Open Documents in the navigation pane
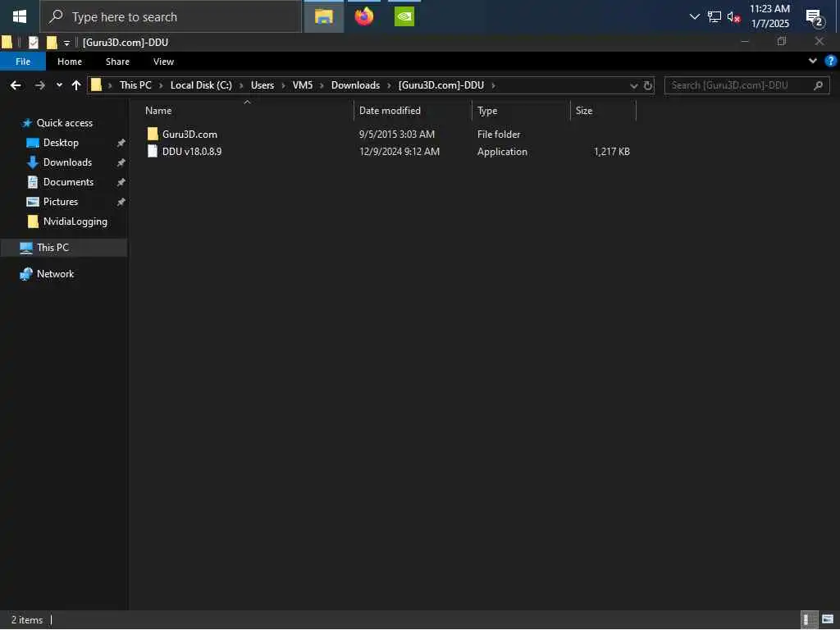The height and width of the screenshot is (630, 840). (x=68, y=182)
